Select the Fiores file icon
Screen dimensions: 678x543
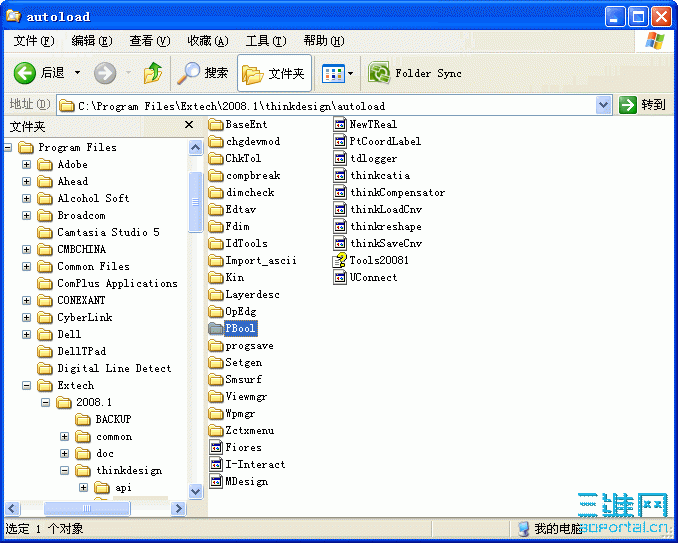[x=216, y=447]
